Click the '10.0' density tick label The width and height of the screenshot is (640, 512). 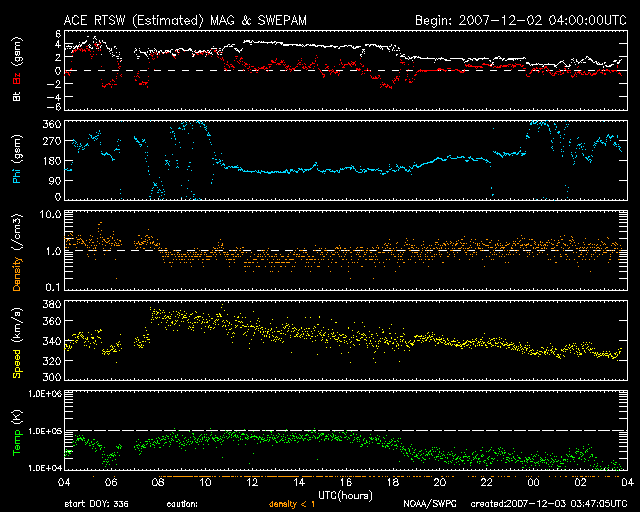tap(50, 214)
